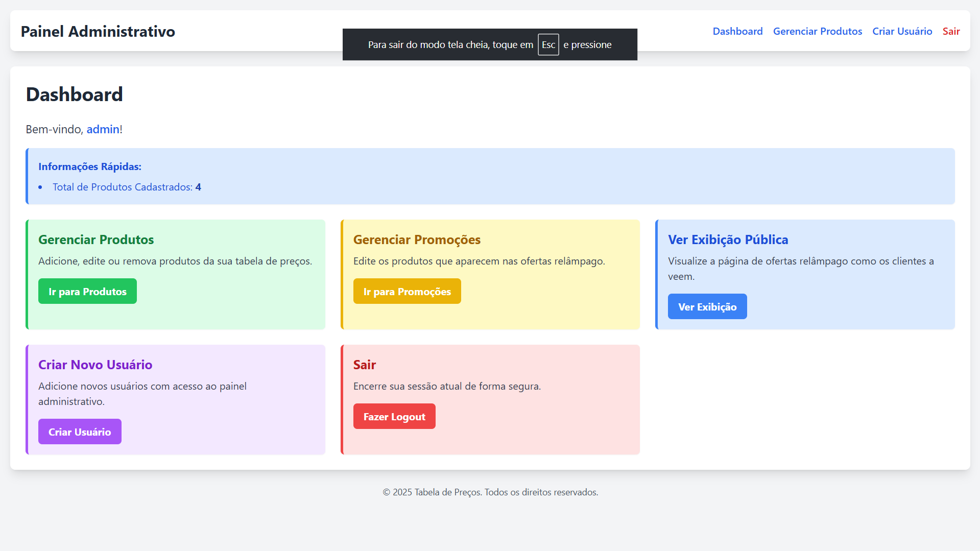Click the Gerenciar Produtos card heading

tap(96, 239)
